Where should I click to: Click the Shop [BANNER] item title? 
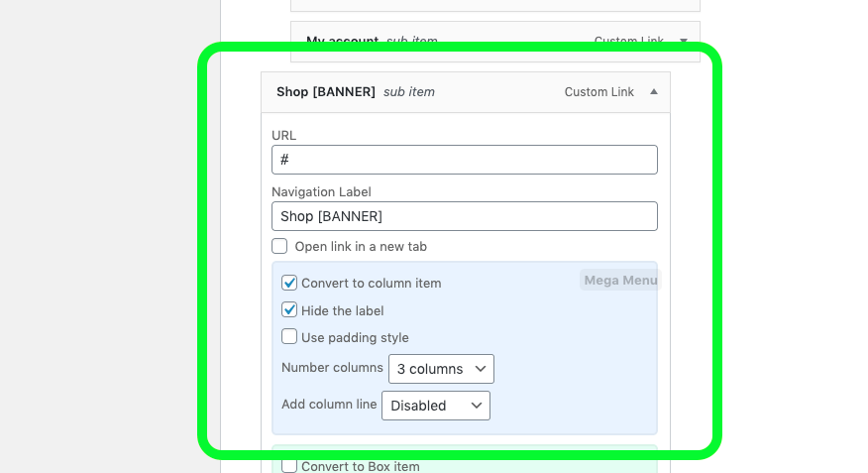326,92
